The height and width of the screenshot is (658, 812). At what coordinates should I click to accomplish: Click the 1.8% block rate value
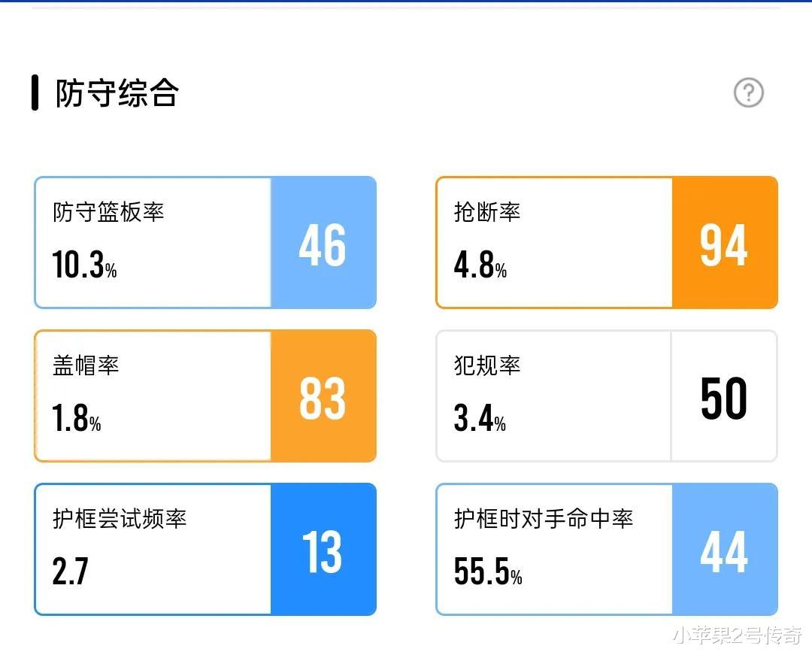click(x=76, y=418)
